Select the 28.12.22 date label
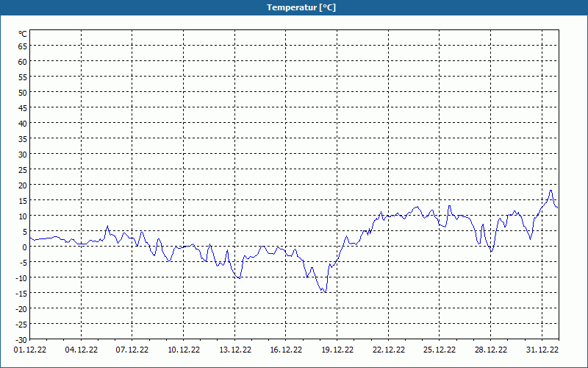The image size is (588, 368). (x=490, y=350)
